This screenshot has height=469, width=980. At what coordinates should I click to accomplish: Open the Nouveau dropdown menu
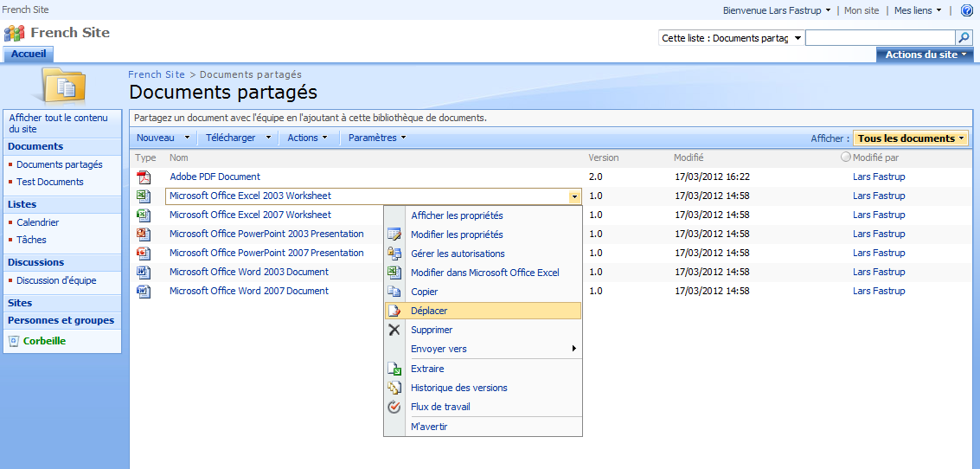(x=163, y=138)
